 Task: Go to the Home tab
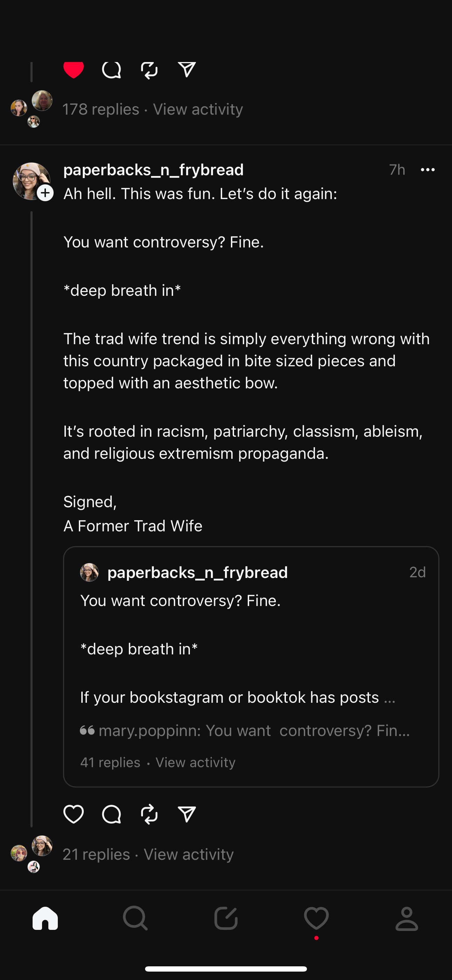click(x=45, y=918)
